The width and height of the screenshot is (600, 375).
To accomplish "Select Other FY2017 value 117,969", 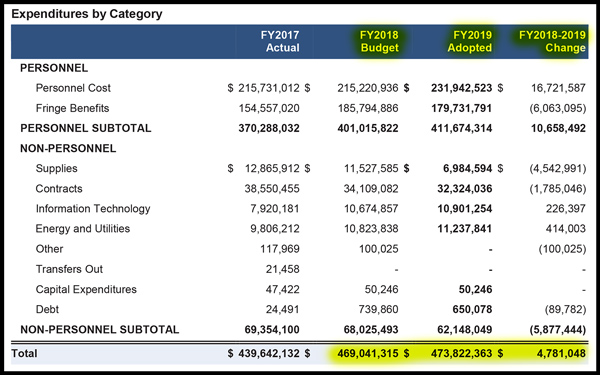I will pyautogui.click(x=280, y=249).
